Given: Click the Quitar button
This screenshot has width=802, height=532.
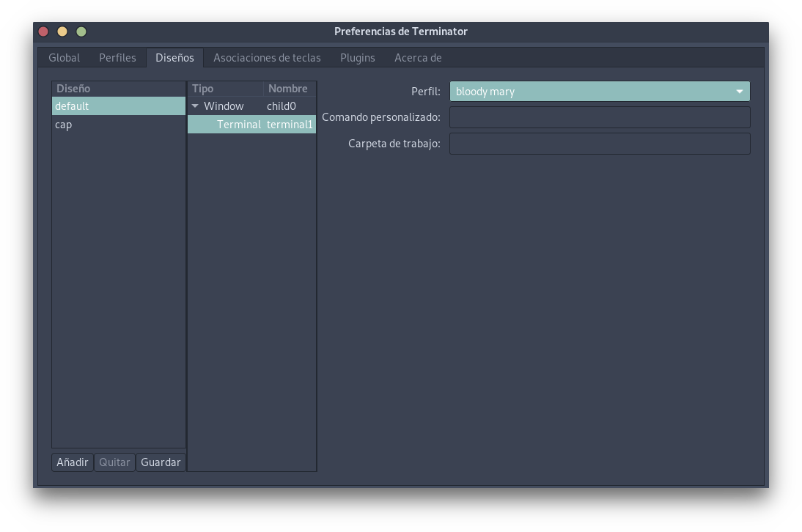Looking at the screenshot, I should click(114, 462).
